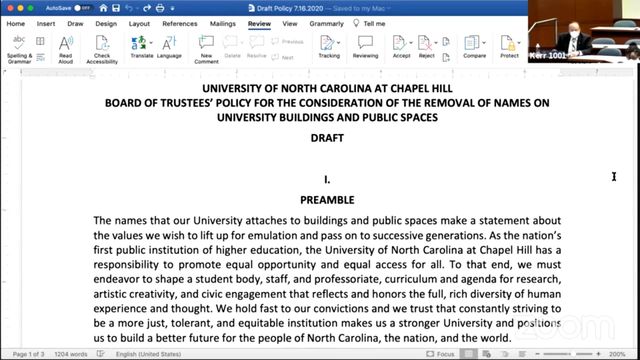640x360 pixels.
Task: Start Read Aloud
Action: 65,49
